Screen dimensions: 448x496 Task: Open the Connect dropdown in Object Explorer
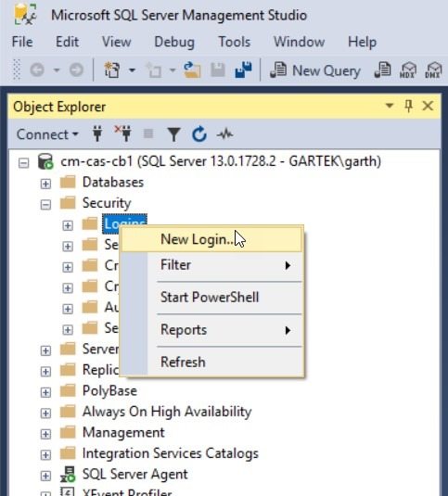(x=47, y=134)
